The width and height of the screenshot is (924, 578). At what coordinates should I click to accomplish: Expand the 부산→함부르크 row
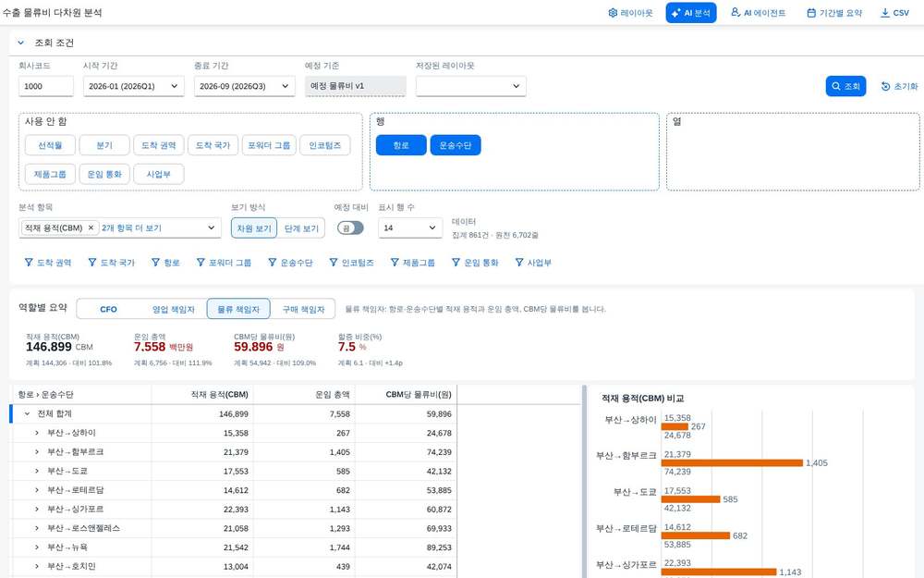coord(37,452)
